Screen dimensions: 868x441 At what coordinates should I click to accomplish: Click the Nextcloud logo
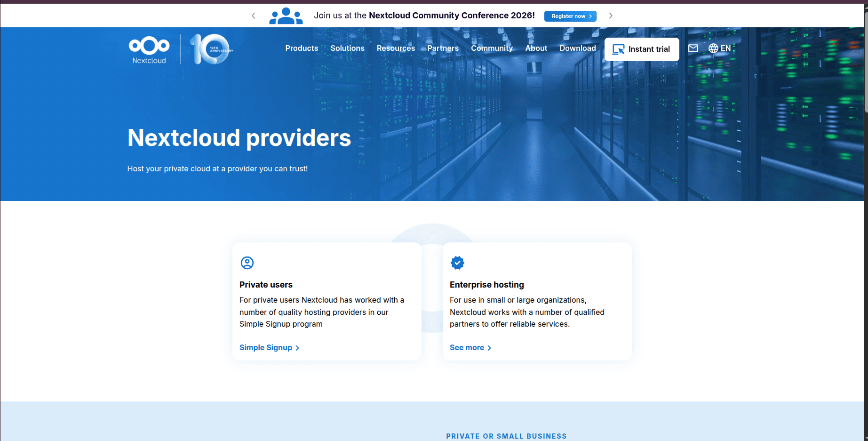tap(149, 50)
